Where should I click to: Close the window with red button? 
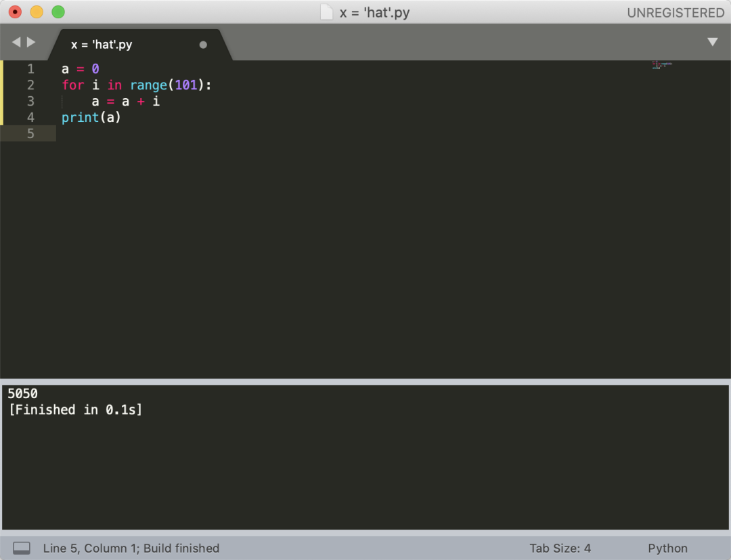[x=16, y=12]
